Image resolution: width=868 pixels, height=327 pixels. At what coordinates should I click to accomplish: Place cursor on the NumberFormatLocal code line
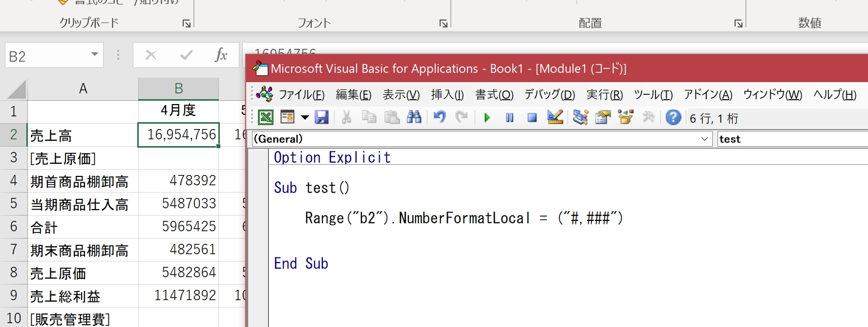tap(464, 218)
